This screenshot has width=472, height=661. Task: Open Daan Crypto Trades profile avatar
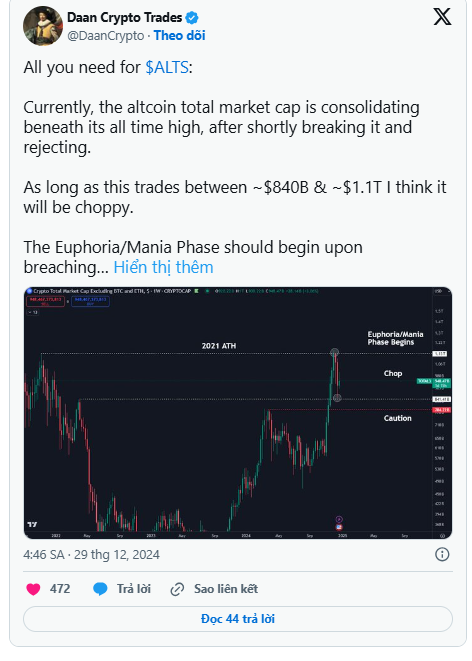point(43,26)
